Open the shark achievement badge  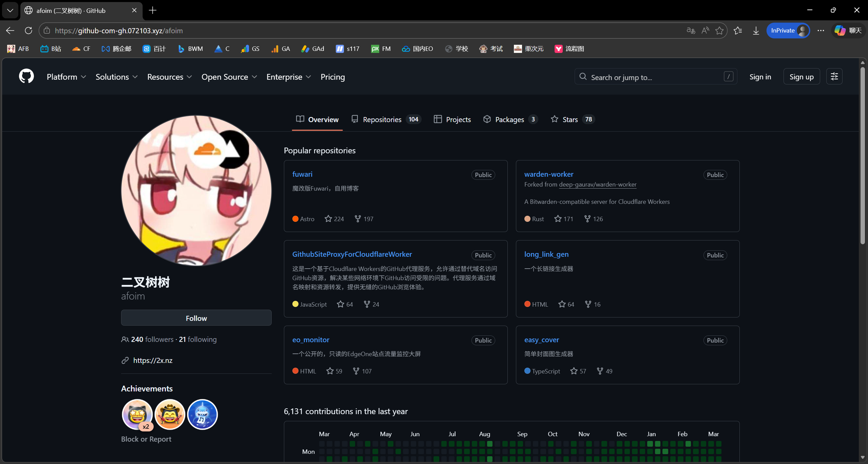click(x=202, y=414)
